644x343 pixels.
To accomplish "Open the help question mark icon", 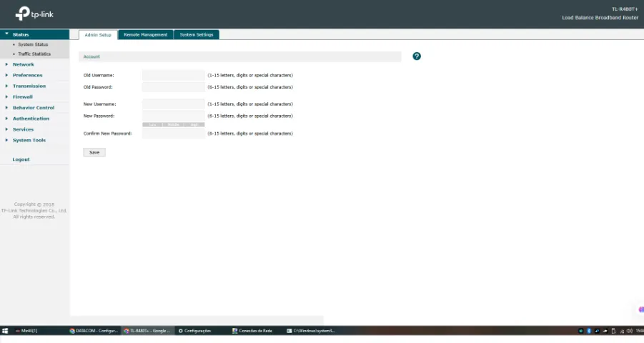I will click(417, 56).
